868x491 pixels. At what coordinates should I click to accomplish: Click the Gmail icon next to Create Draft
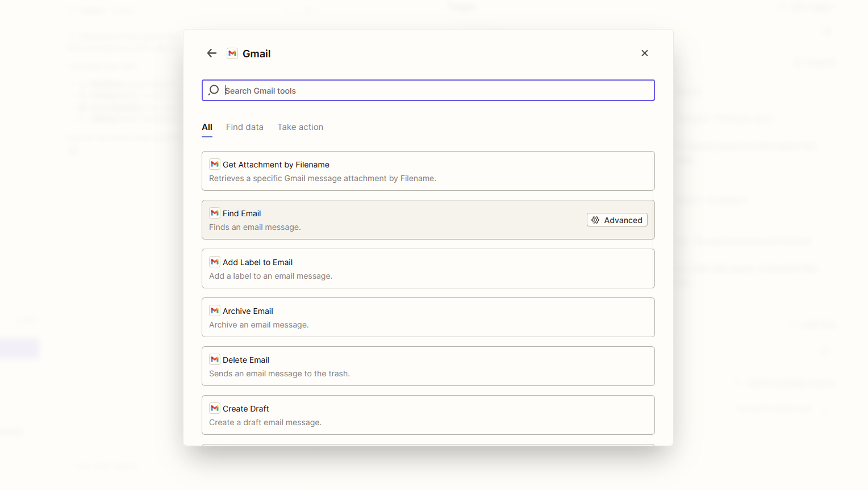click(214, 408)
